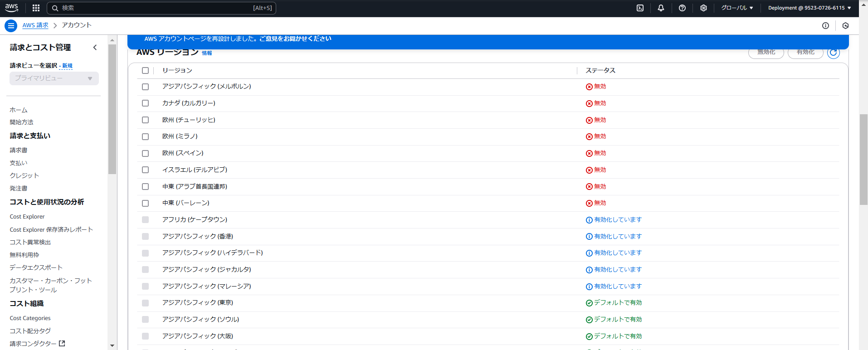Click the info circle icon below top bar
Image resolution: width=868 pixels, height=350 pixels.
[825, 26]
